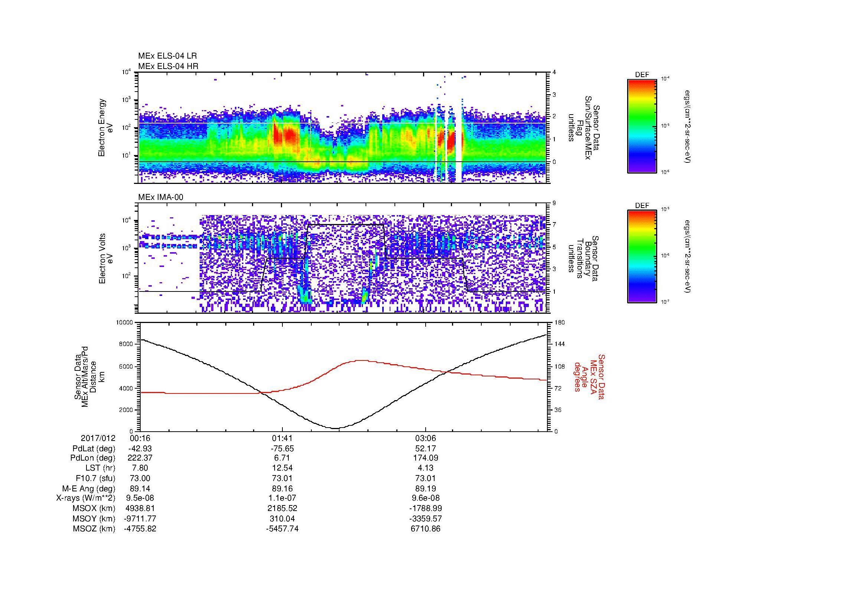Viewport: 868px width, 613px height.
Task: Click the X-rays value '9.6e-08'
Action: 426,498
